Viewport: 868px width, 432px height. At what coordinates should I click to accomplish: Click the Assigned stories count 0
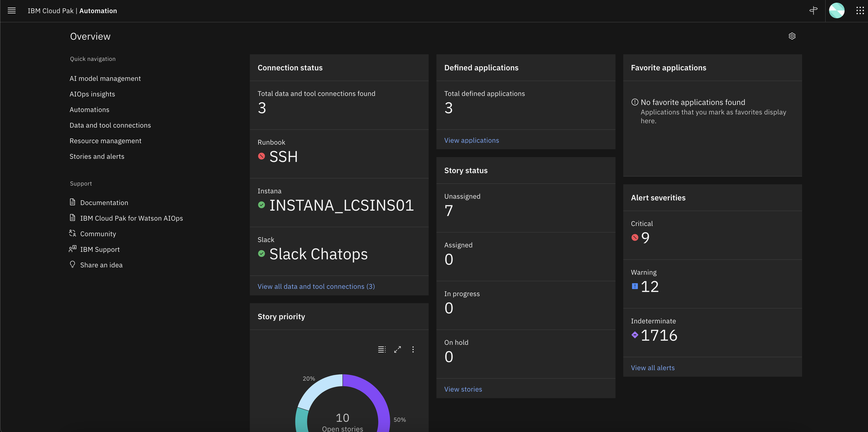pyautogui.click(x=449, y=259)
